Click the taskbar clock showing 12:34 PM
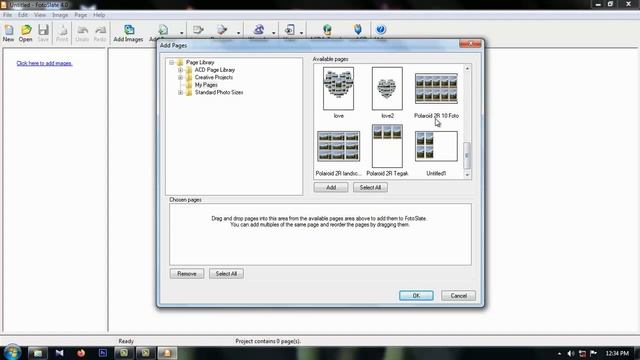 pos(617,353)
